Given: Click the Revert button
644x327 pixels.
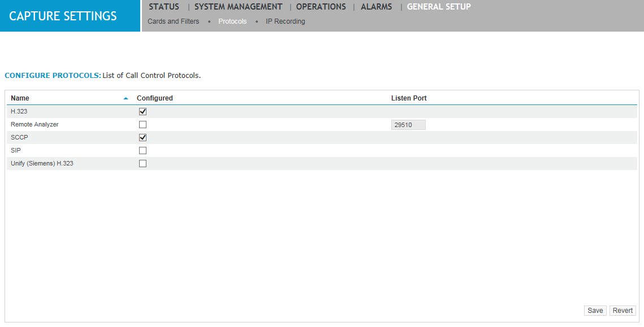Looking at the screenshot, I should pyautogui.click(x=622, y=310).
